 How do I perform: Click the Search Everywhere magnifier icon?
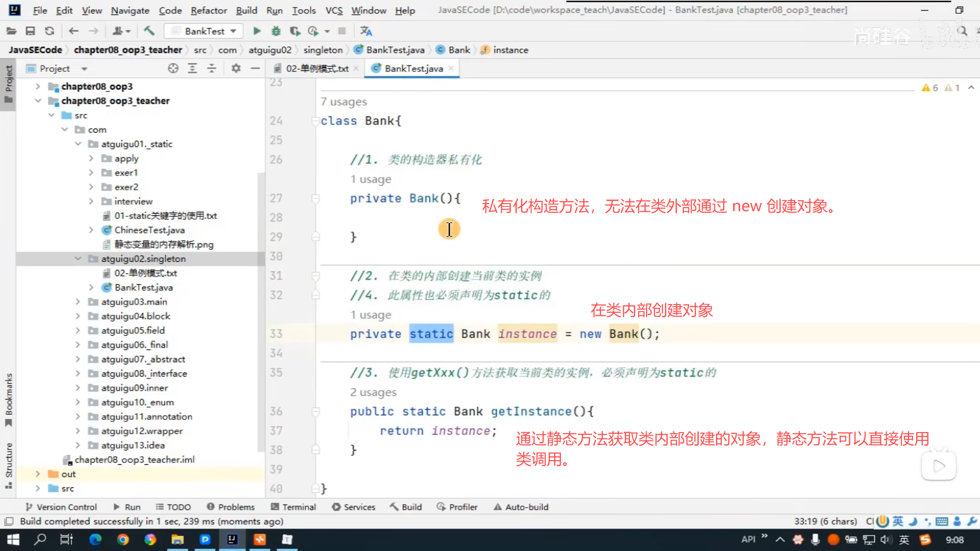[x=962, y=31]
